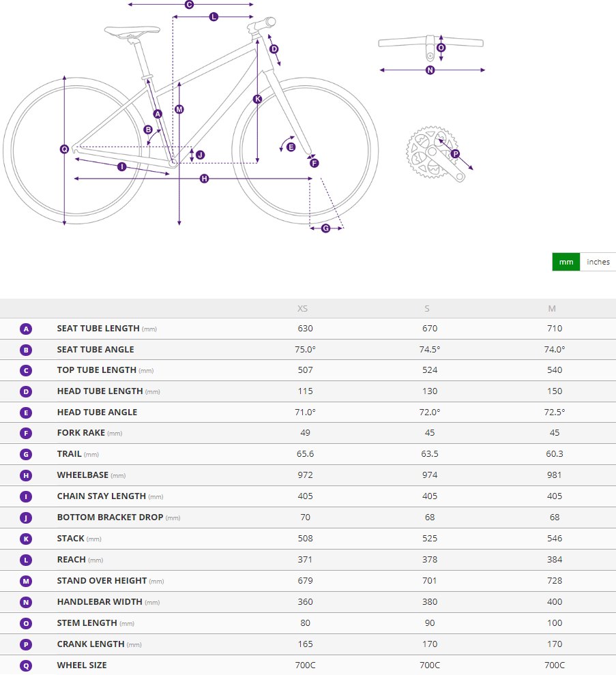The width and height of the screenshot is (616, 675).
Task: Click the P marker on the crankset diagram
Action: pyautogui.click(x=455, y=153)
